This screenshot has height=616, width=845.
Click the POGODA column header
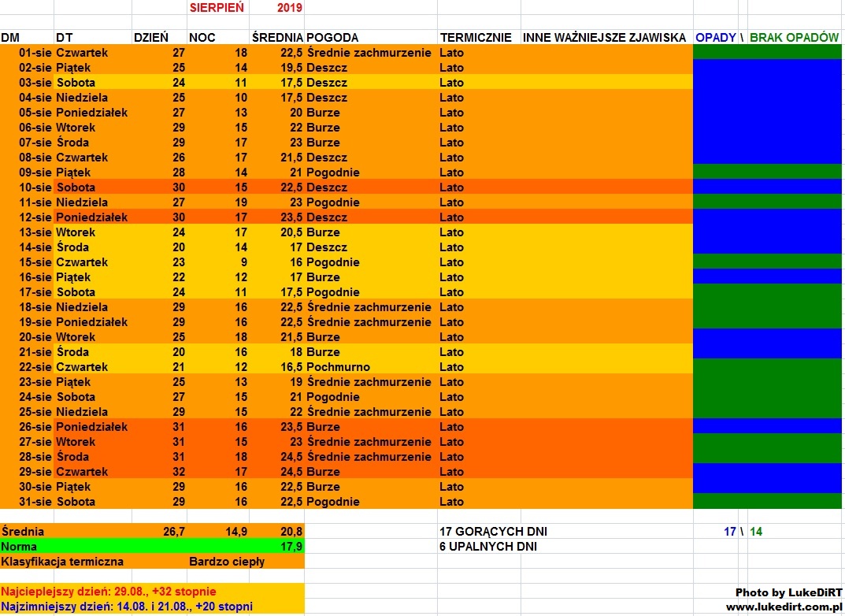pyautogui.click(x=332, y=38)
